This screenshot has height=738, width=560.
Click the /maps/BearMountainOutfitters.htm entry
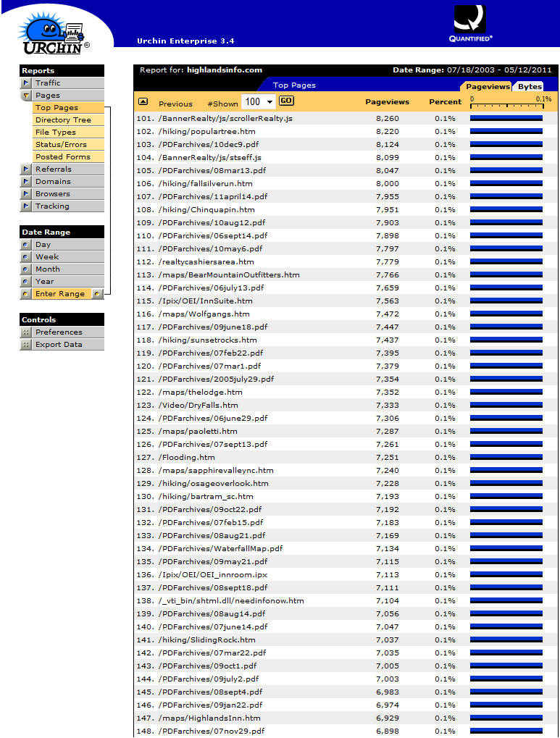[229, 275]
